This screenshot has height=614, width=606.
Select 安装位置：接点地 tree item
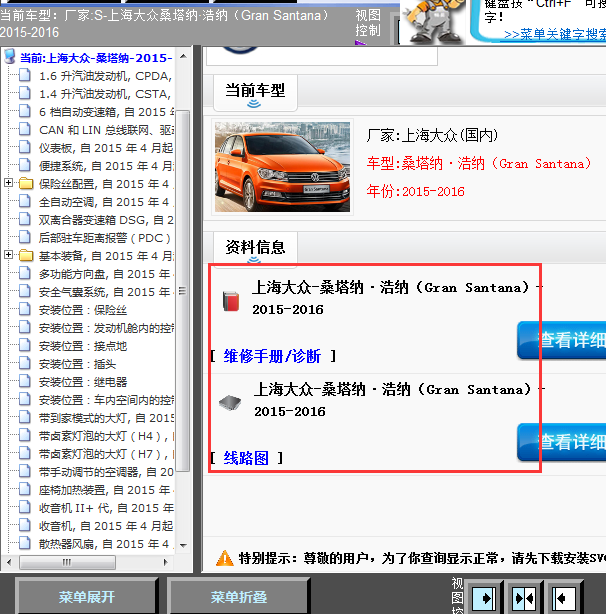point(83,346)
